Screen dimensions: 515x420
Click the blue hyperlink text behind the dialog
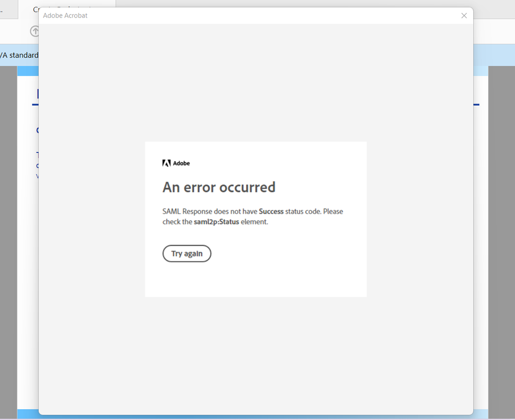[x=38, y=165]
